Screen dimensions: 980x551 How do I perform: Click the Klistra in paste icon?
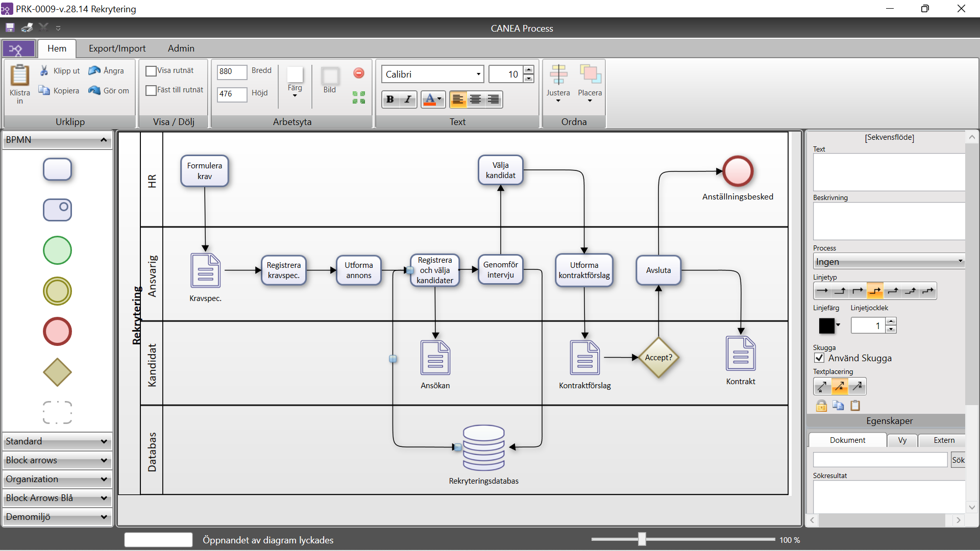pyautogui.click(x=19, y=76)
